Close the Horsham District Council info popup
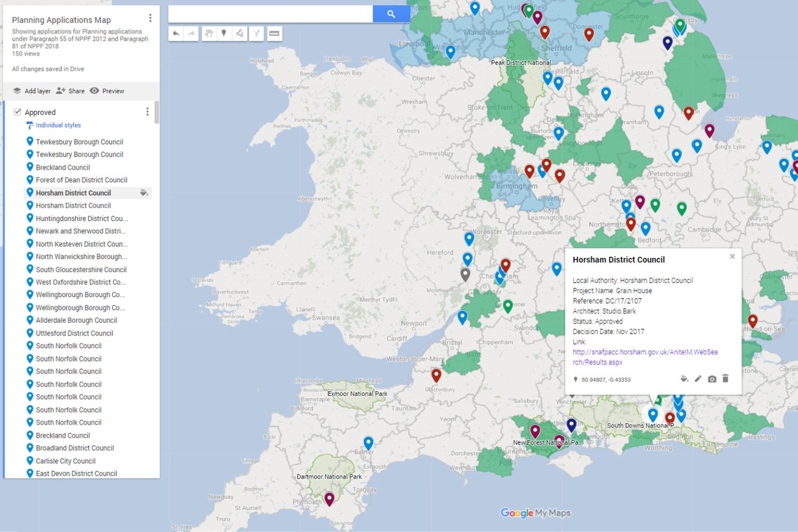Screen dimensions: 798x532 pyautogui.click(x=733, y=256)
